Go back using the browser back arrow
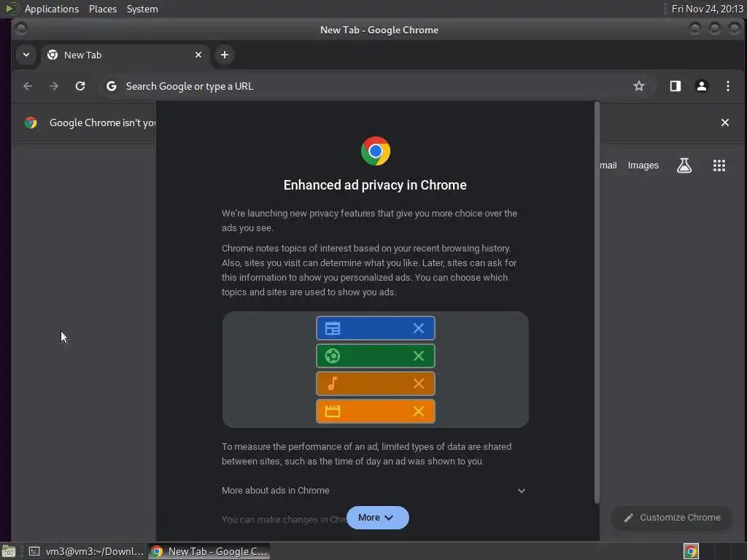Screen dimensions: 747x560 tap(28, 86)
